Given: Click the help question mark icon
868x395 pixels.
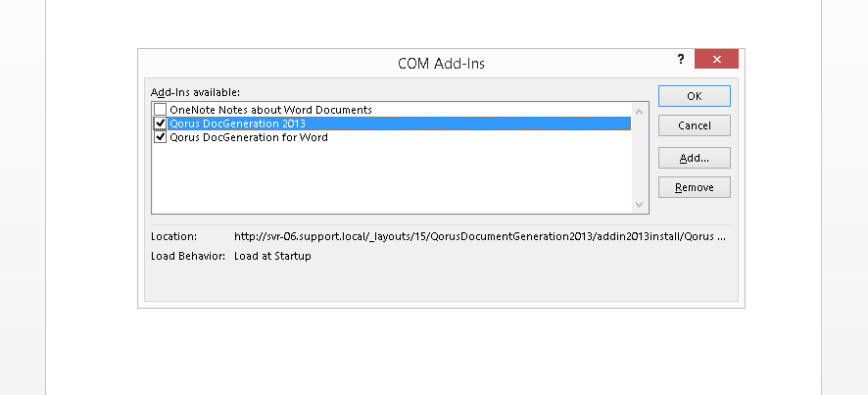Looking at the screenshot, I should point(681,59).
